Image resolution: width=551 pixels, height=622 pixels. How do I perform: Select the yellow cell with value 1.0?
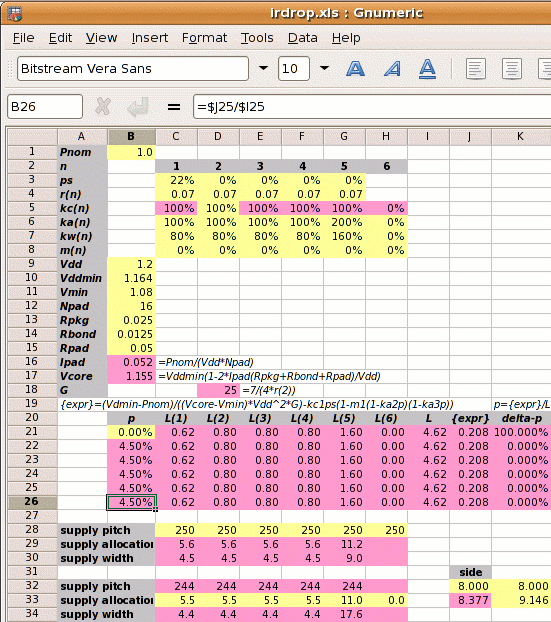point(131,152)
